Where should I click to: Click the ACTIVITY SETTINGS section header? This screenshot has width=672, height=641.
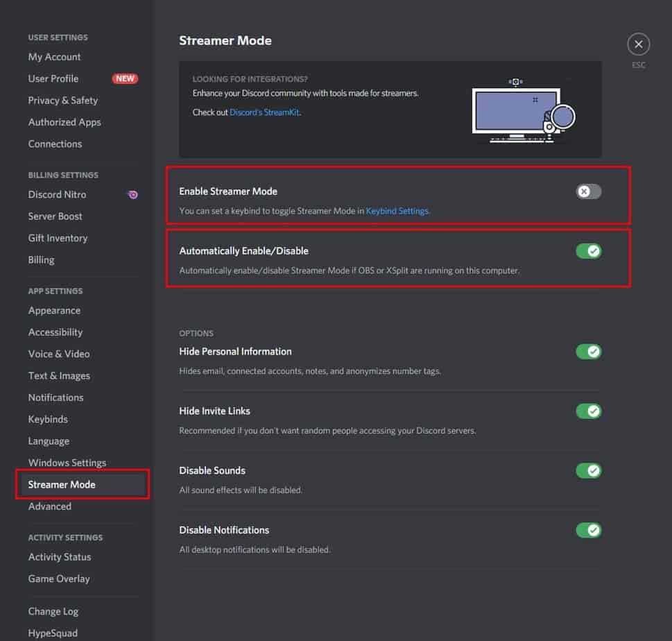pyautogui.click(x=65, y=538)
